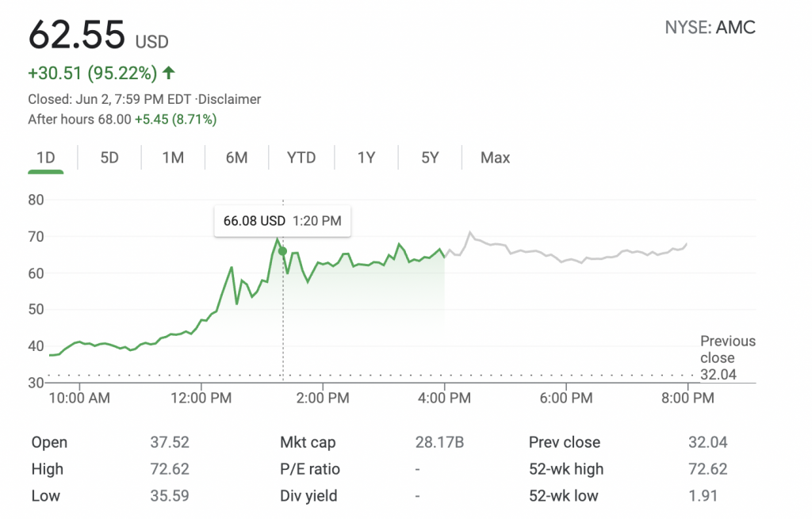Show the 6M price history tab
The image size is (812, 519).
point(236,158)
